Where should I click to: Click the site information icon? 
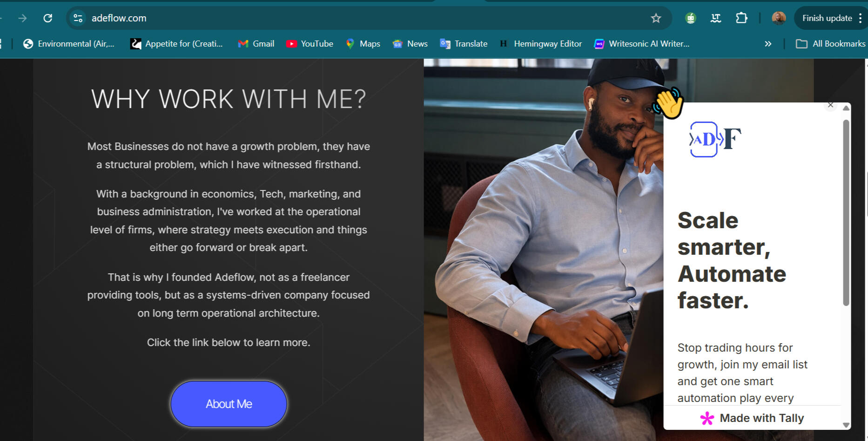[78, 18]
